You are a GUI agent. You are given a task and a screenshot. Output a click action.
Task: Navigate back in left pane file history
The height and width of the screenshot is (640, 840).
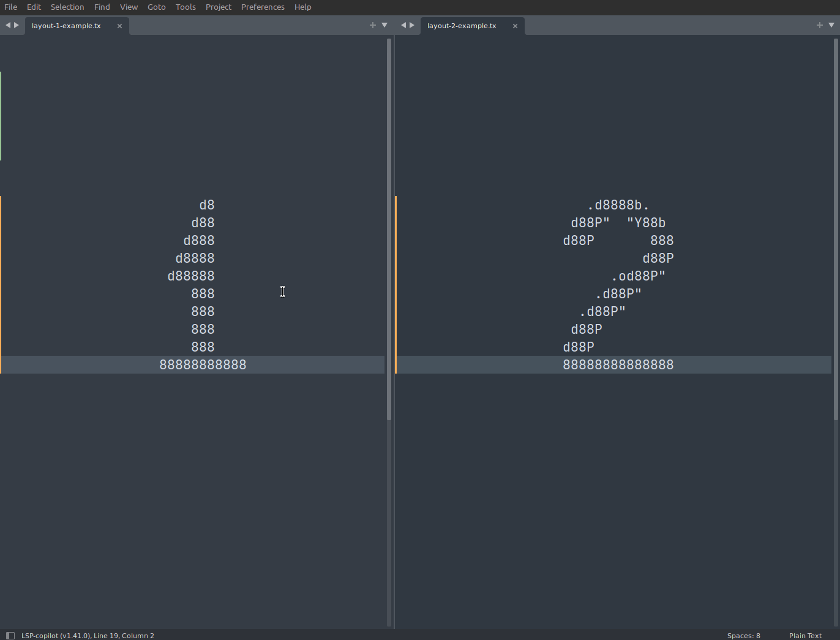pos(7,25)
